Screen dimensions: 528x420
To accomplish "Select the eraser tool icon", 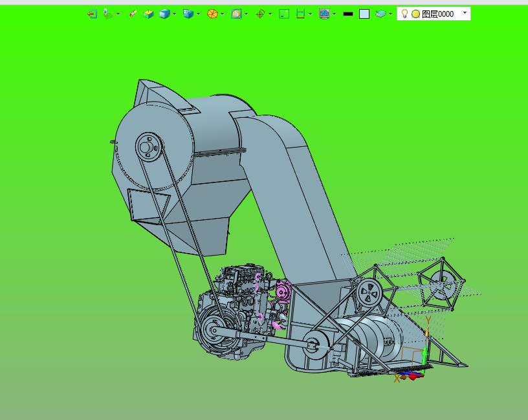I will [x=133, y=14].
